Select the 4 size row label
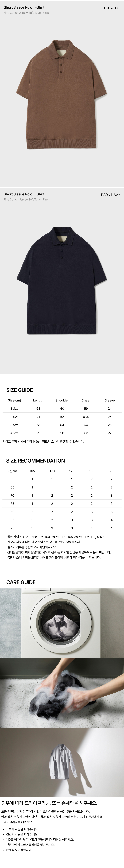The width and height of the screenshot is (124, 868). 14,433
